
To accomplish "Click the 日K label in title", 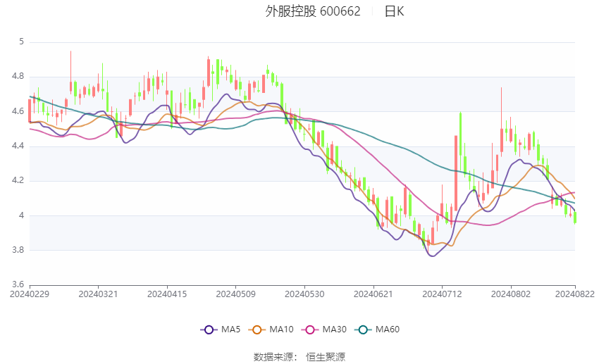I will (x=394, y=11).
